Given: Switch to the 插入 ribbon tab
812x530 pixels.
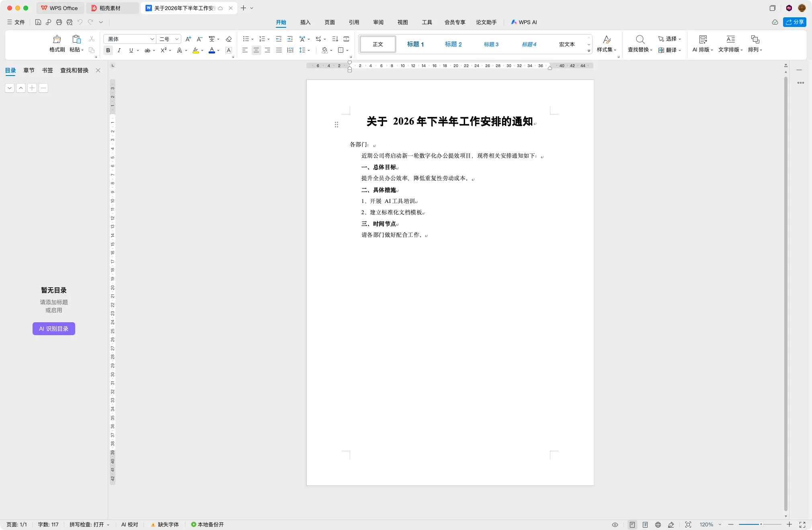Looking at the screenshot, I should [306, 22].
